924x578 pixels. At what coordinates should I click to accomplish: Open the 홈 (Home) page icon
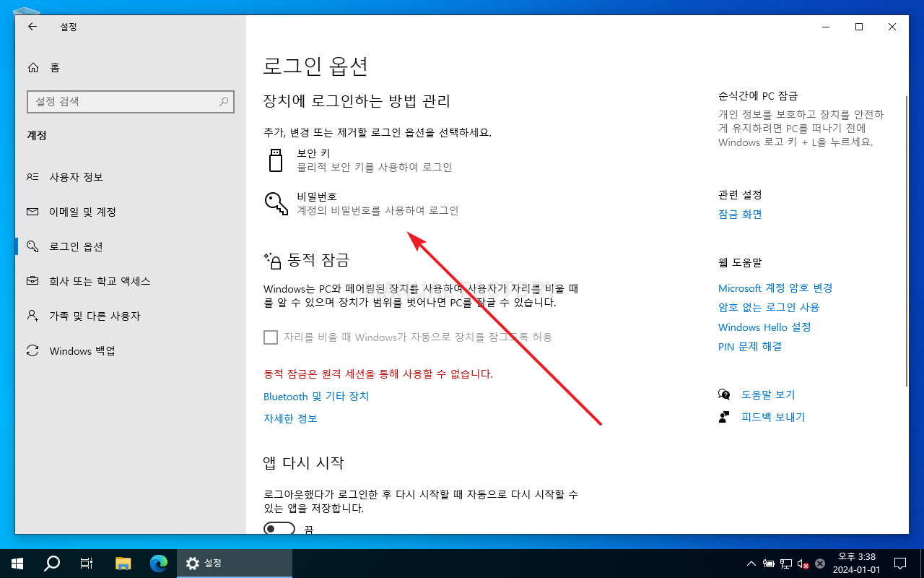pos(33,67)
